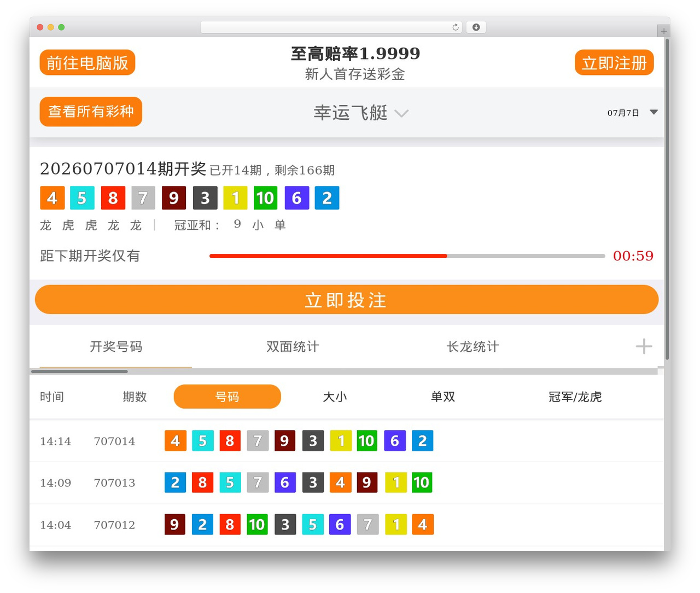Viewport: 700px width, 593px height.
Task: Switch to 长龙统计 tab
Action: [x=472, y=347]
